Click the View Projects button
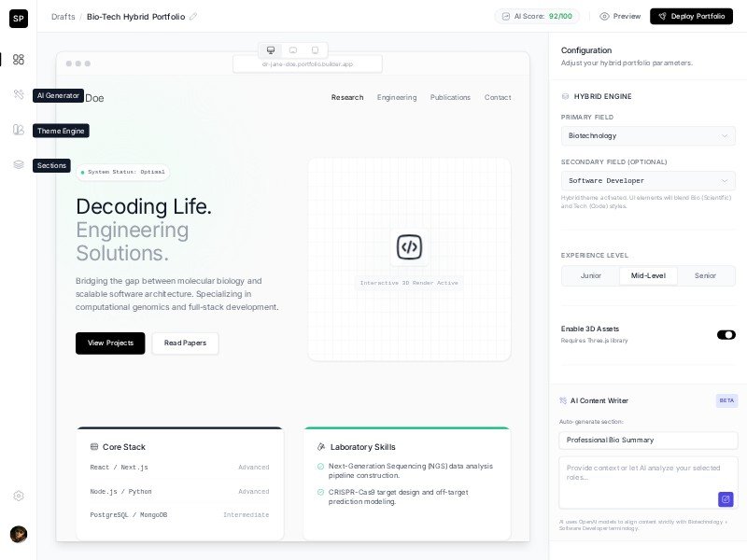Screen dimensions: 747x560 (110, 343)
